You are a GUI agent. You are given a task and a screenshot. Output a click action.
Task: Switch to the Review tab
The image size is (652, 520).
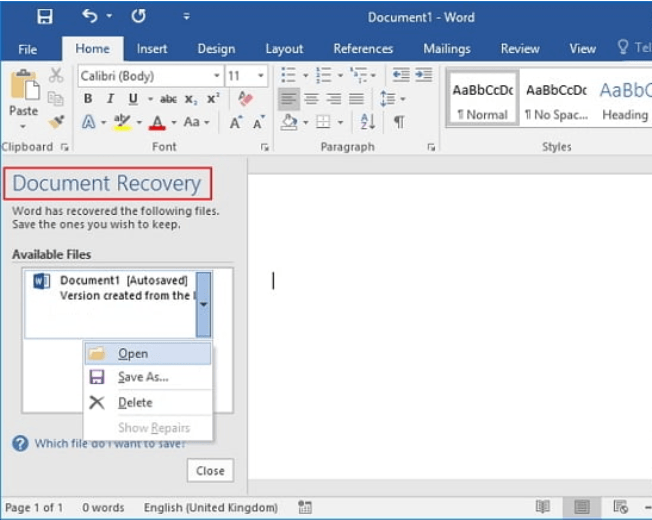[x=520, y=49]
